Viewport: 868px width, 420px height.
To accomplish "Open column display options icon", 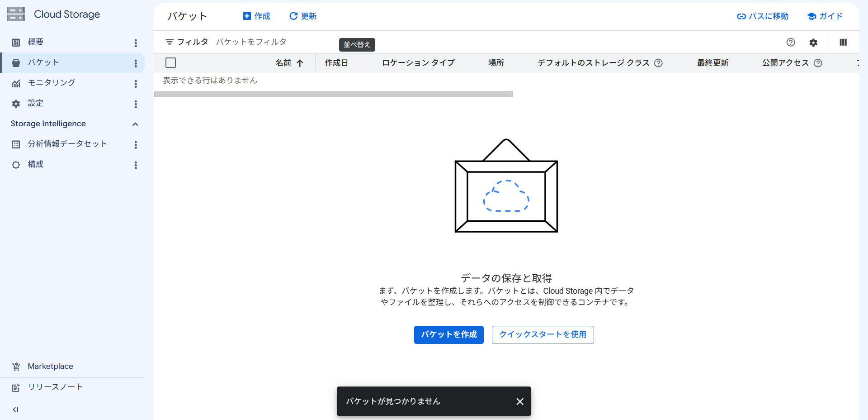I will tap(843, 42).
